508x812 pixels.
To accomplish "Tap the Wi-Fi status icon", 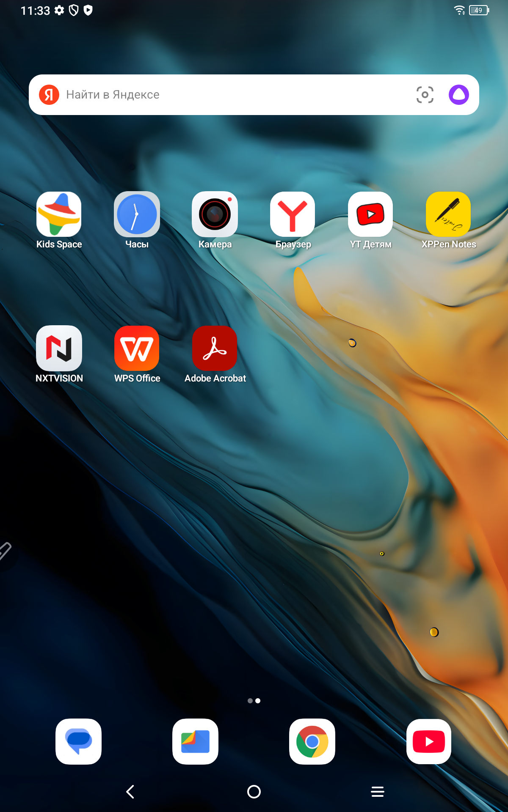I will (459, 10).
